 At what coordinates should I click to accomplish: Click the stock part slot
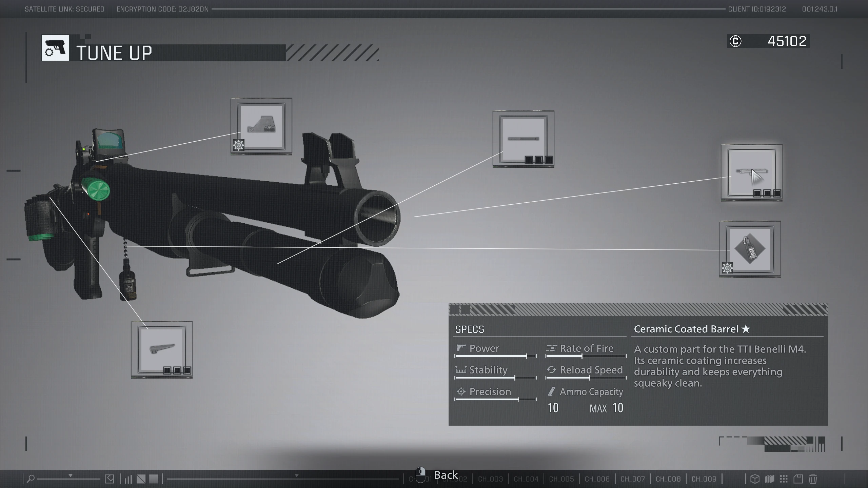point(162,349)
